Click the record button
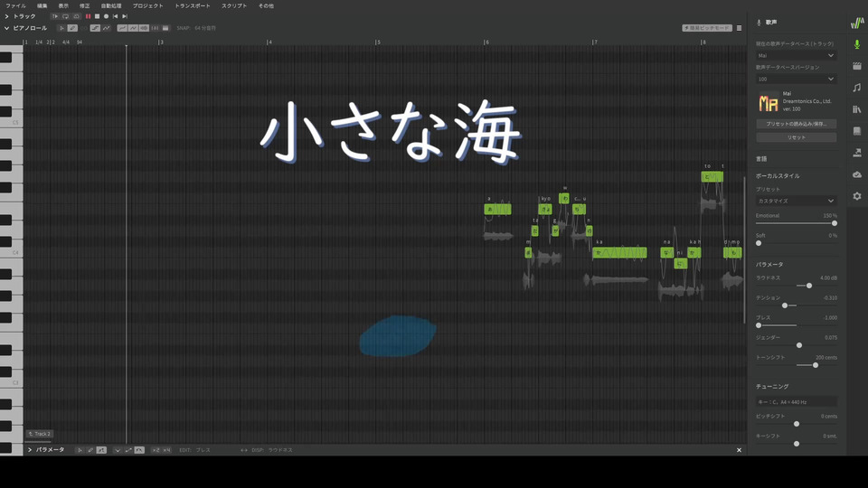This screenshot has height=488, width=868. point(107,16)
